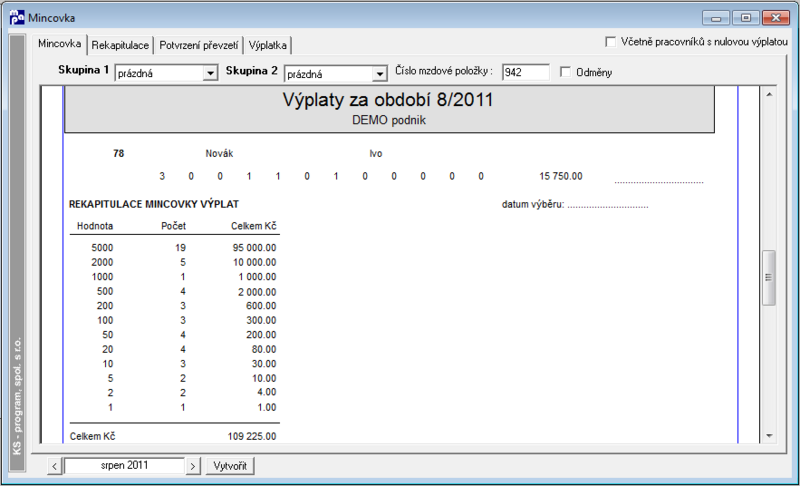Image resolution: width=800 pixels, height=486 pixels.
Task: Click the grand total 109 225.00
Action: tap(252, 437)
